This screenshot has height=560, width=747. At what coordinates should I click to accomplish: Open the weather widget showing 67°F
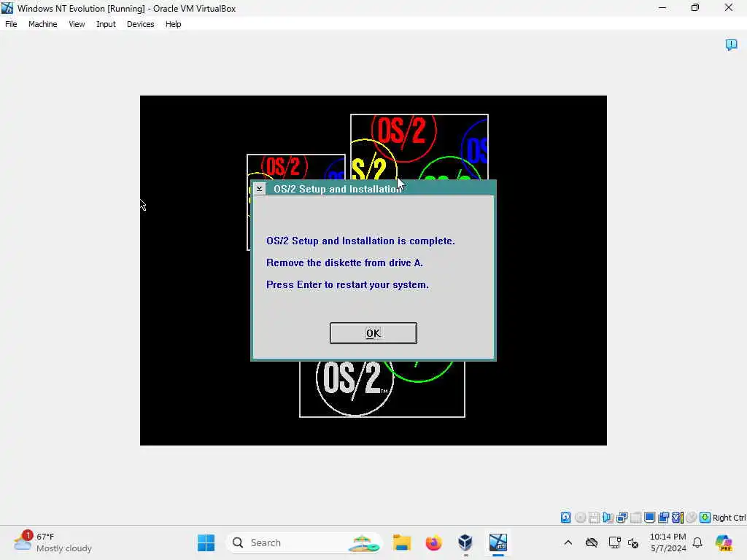pyautogui.click(x=53, y=542)
